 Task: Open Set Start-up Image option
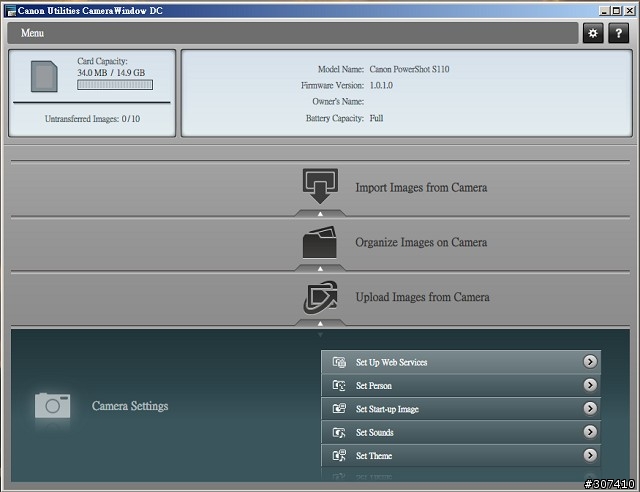(461, 409)
